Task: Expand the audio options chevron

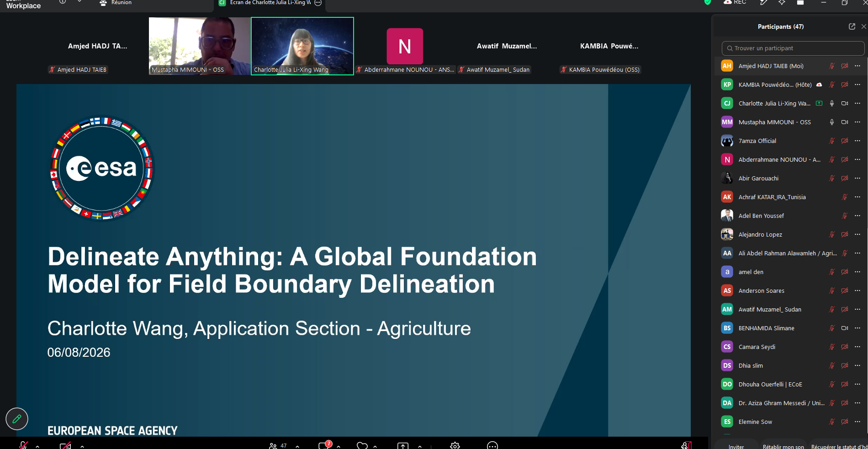Action: pyautogui.click(x=37, y=446)
